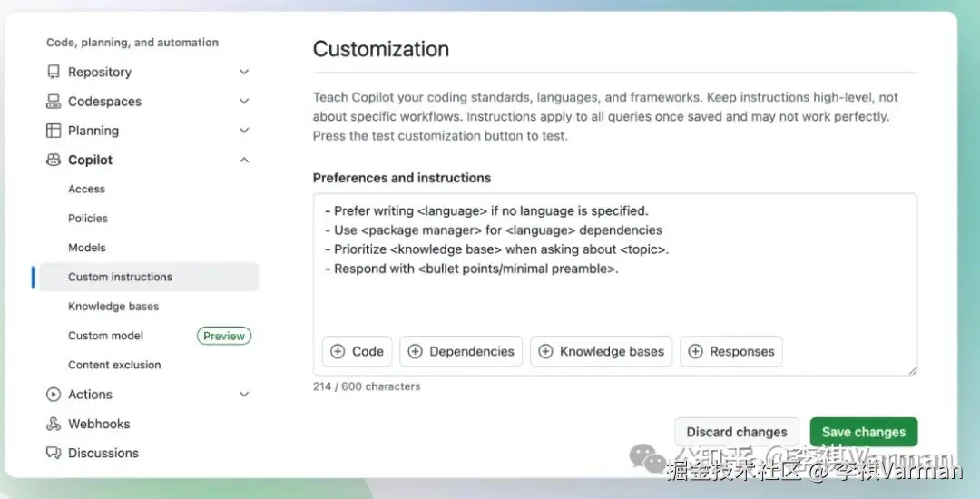Image resolution: width=980 pixels, height=499 pixels.
Task: Click the plus icon on Knowledge bases button
Action: pos(545,352)
